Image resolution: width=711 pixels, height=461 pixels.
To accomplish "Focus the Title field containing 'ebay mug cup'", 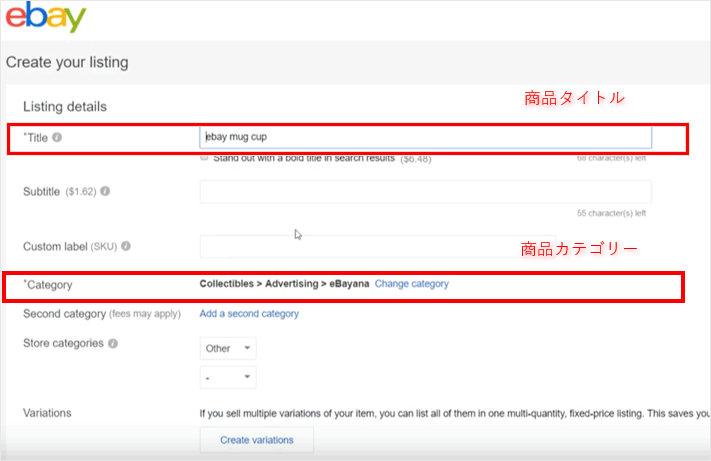I will pyautogui.click(x=425, y=137).
